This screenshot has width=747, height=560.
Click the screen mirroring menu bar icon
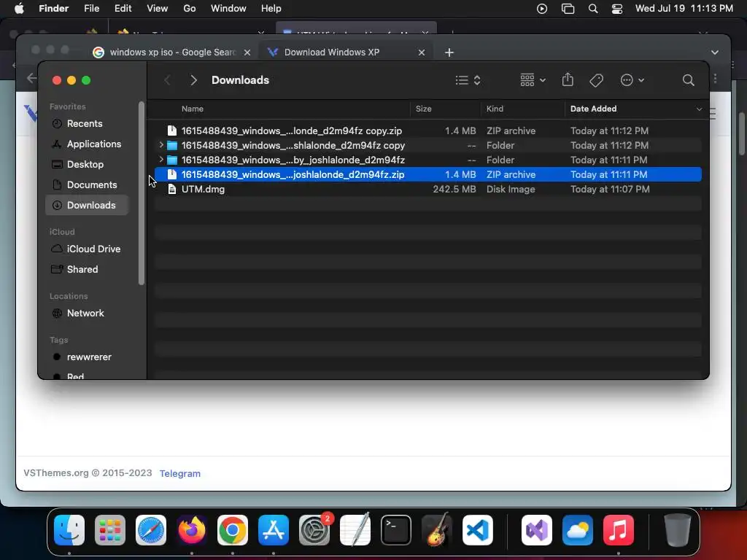coord(568,9)
